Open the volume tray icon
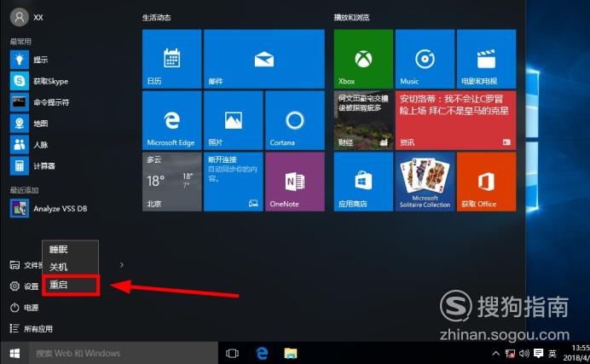590x364 pixels. 524,353
